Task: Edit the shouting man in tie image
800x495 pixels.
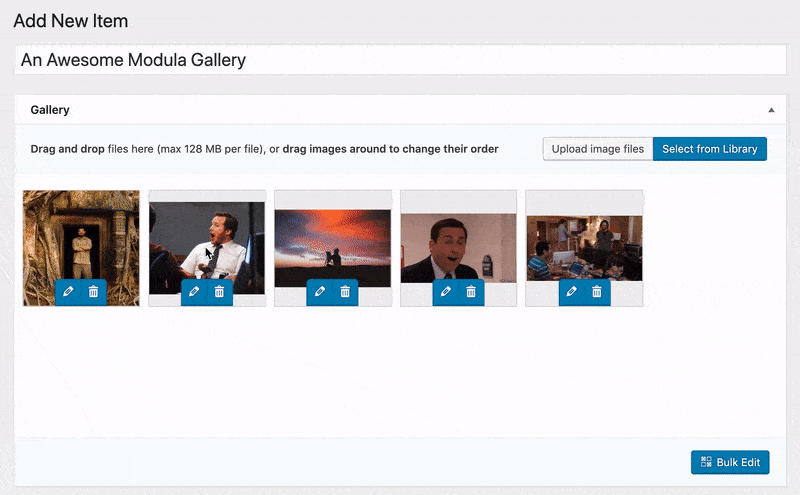Action: coord(194,292)
